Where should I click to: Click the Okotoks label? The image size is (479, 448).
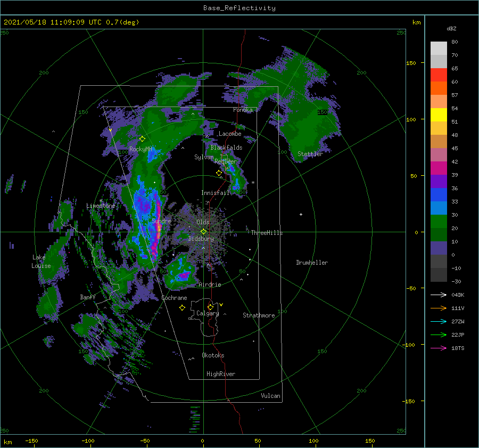tap(213, 355)
